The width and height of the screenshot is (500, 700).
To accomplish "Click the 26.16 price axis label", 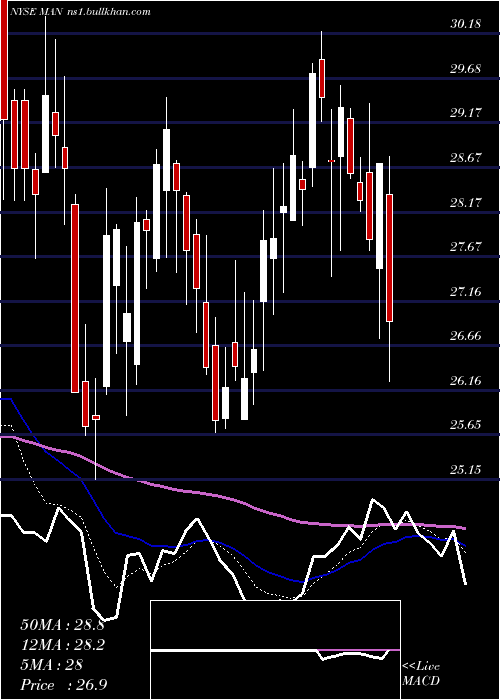I will 466,381.
